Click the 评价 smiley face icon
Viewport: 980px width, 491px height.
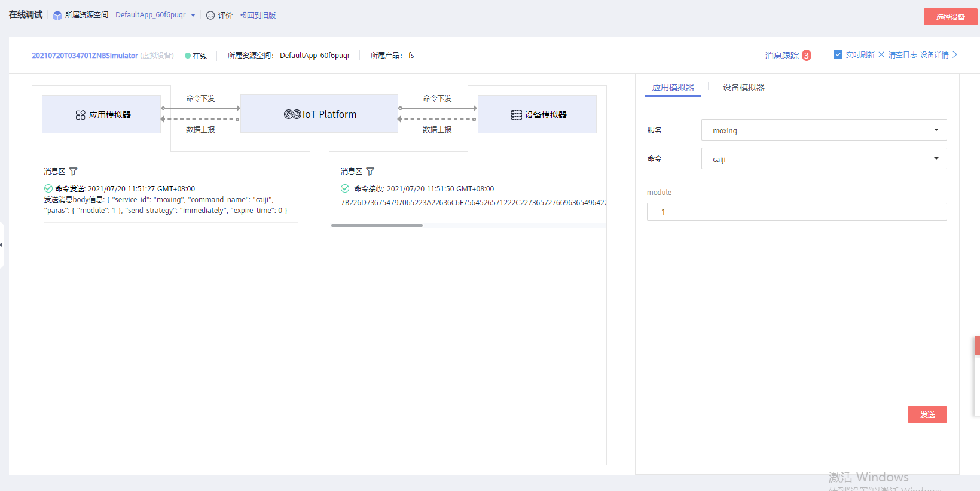[x=210, y=16]
